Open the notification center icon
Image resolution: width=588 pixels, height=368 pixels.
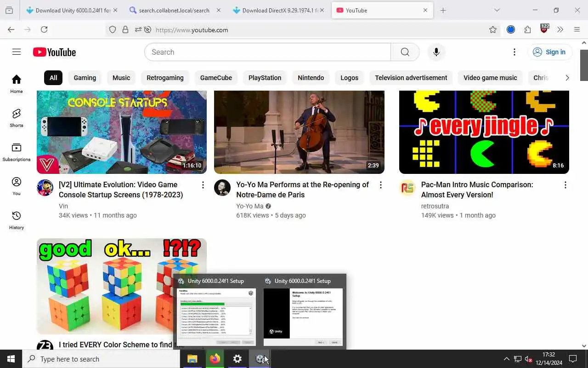573,359
